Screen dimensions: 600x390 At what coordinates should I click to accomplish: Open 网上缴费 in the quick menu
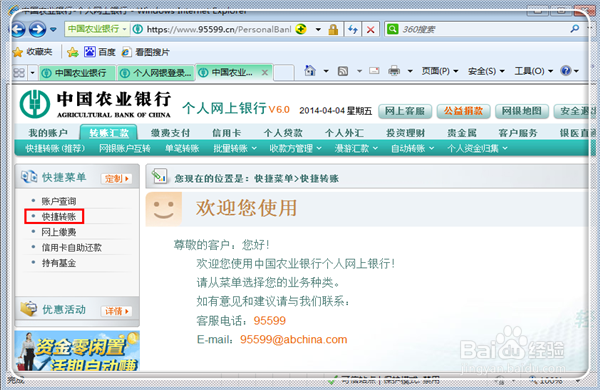click(59, 232)
